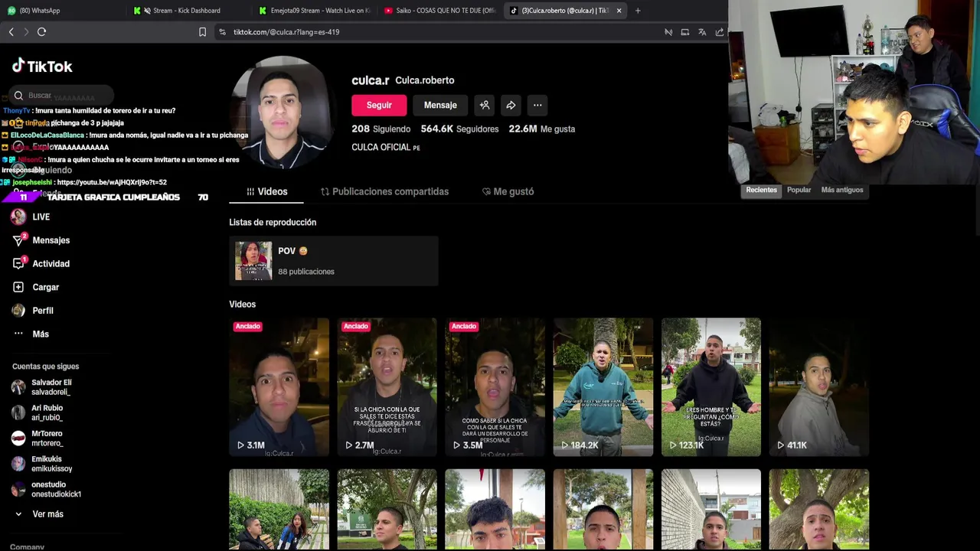Open the video showing two people on bench

point(279,510)
